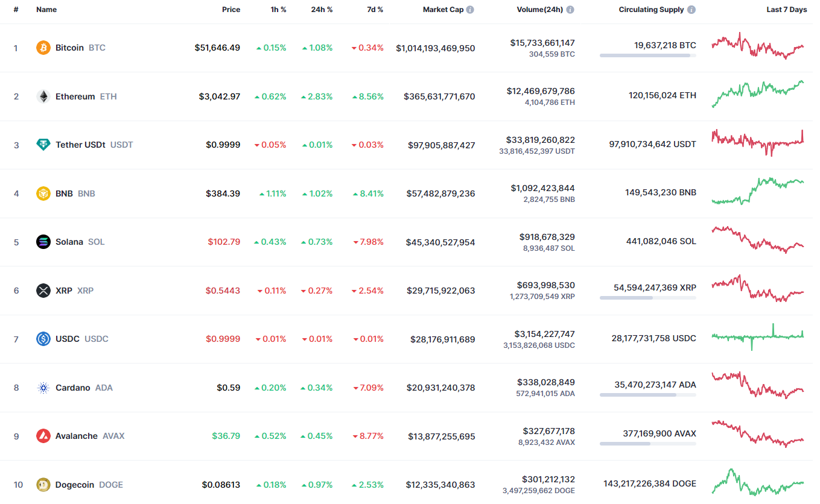Open Circulating Supply info icon
The image size is (820, 504).
pyautogui.click(x=691, y=10)
